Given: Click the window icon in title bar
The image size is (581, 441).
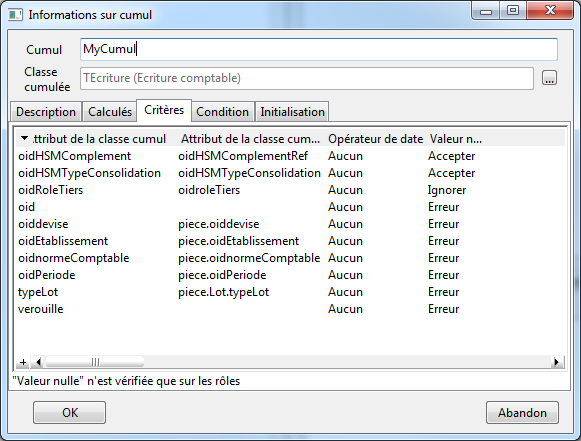Looking at the screenshot, I should [15, 15].
